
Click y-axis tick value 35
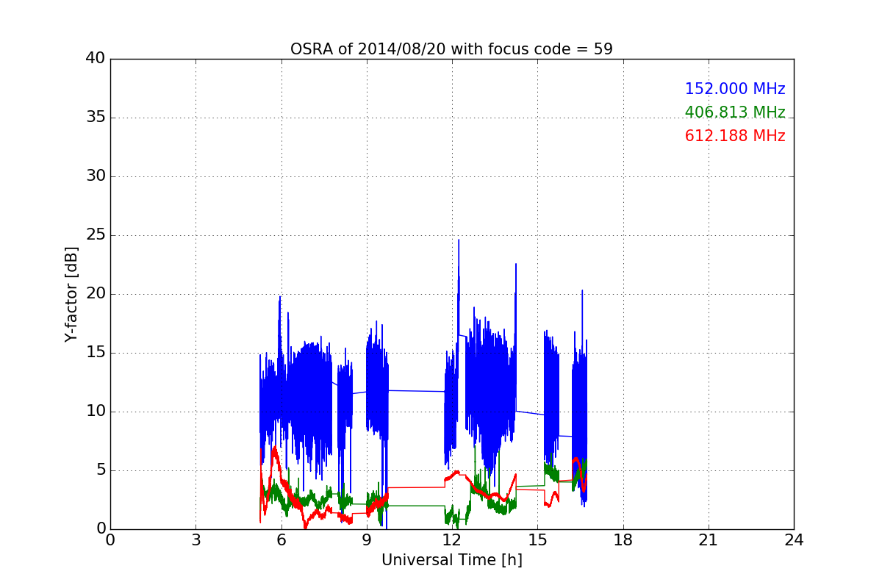[96, 118]
